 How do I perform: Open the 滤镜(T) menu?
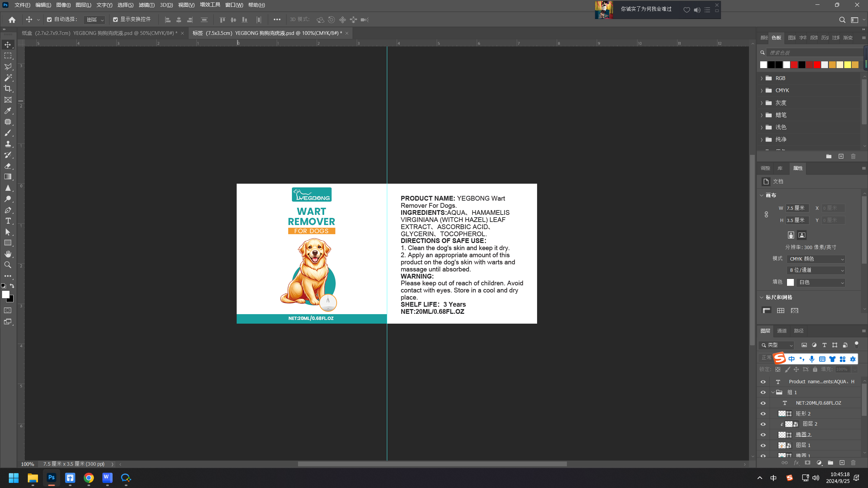(146, 5)
